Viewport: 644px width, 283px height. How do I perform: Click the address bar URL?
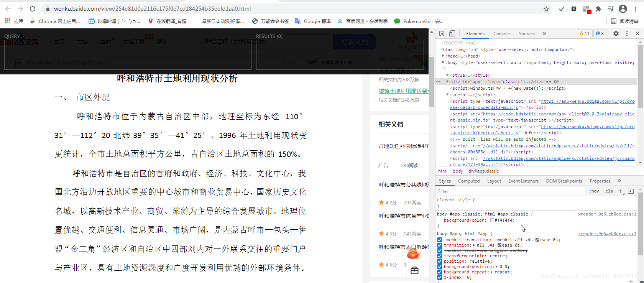[x=152, y=9]
